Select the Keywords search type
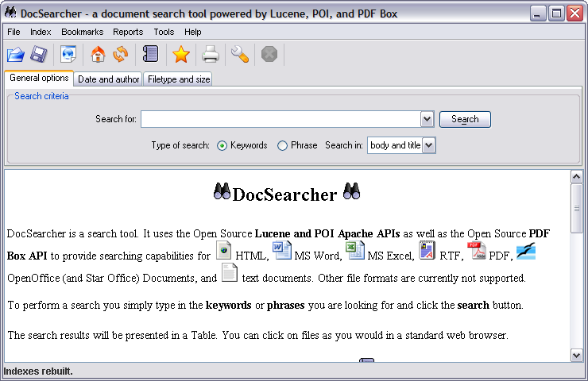Viewport: 588px width, 381px height. pos(222,145)
